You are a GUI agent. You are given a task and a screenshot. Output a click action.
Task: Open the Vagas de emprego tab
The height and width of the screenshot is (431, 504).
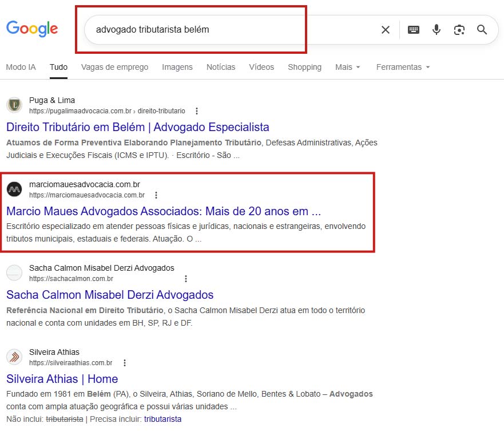click(x=114, y=67)
